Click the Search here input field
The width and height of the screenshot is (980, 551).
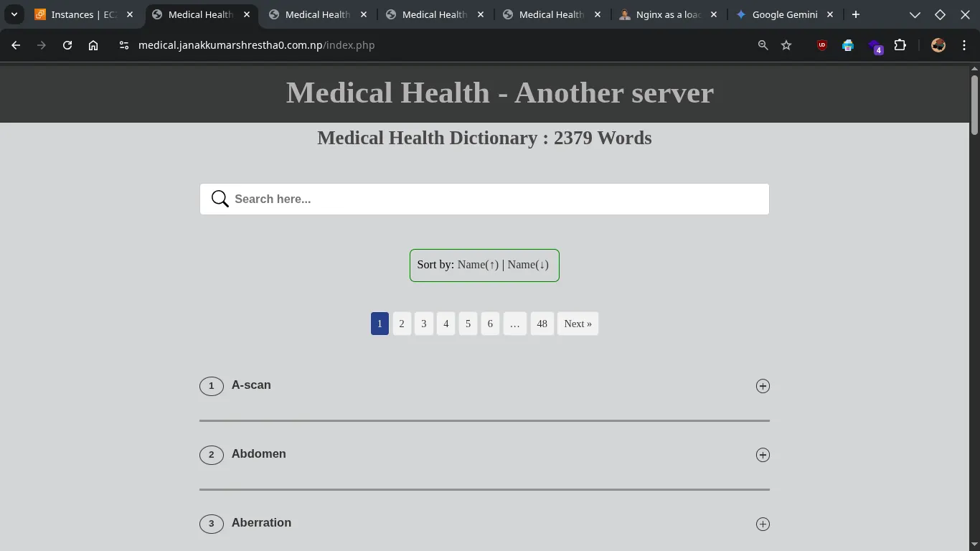click(495, 199)
